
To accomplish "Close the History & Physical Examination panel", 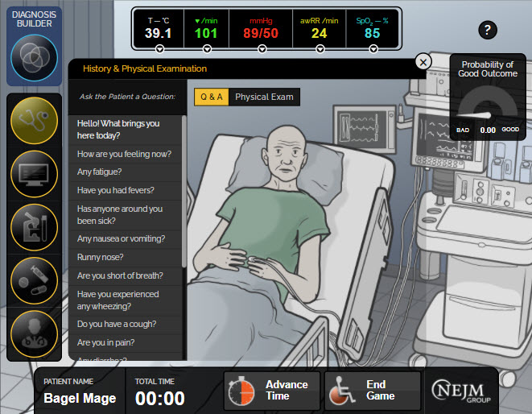I will tap(423, 62).
